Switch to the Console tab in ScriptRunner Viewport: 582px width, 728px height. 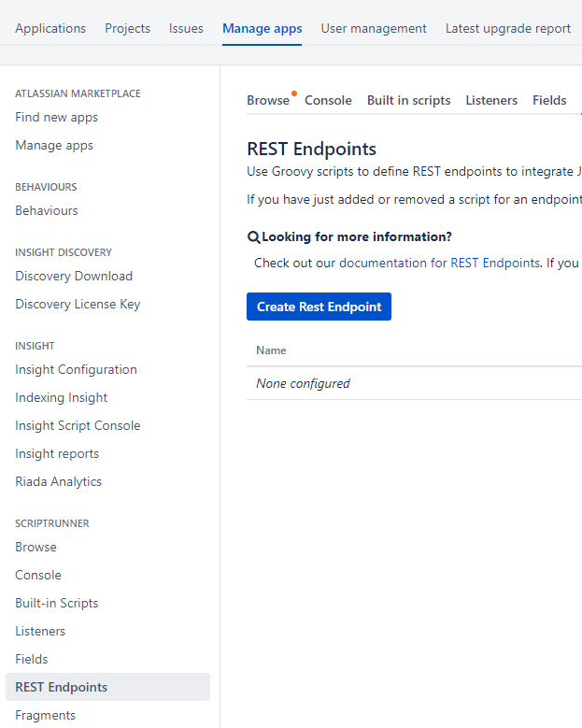click(328, 101)
